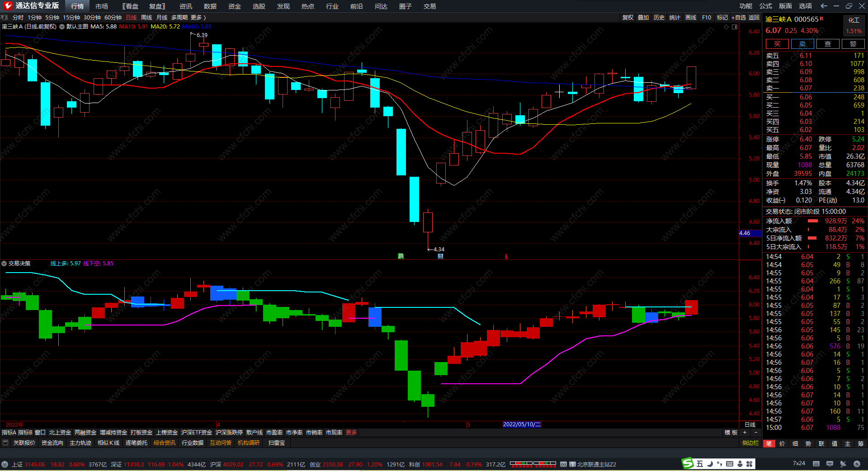Image resolution: width=868 pixels, height=471 pixels.
Task: Toggle Sogou moon night-mode icon
Action: [710, 464]
